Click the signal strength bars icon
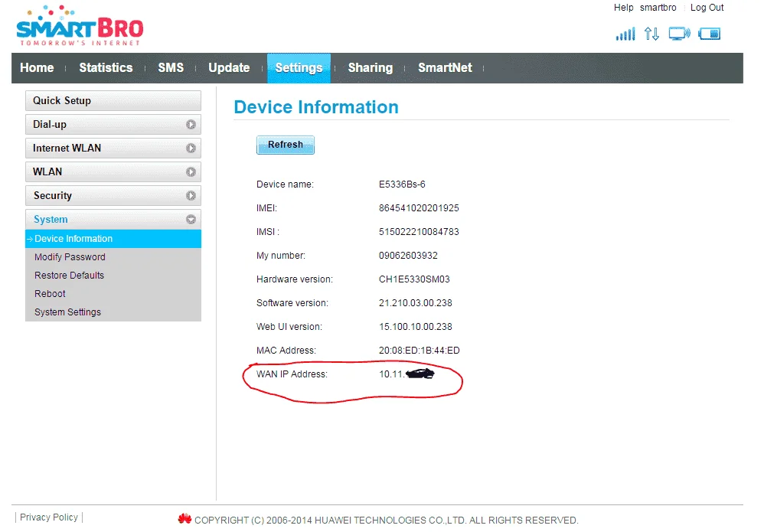 (625, 34)
